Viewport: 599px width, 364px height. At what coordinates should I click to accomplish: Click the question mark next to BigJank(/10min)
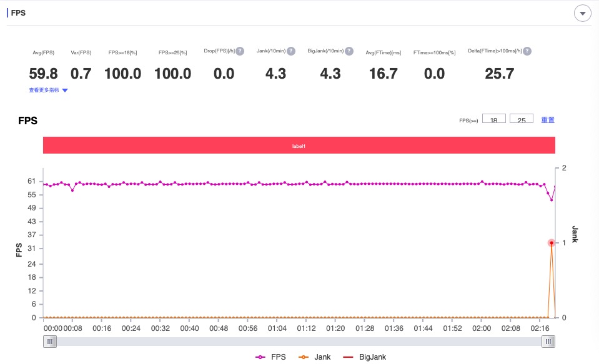click(349, 51)
